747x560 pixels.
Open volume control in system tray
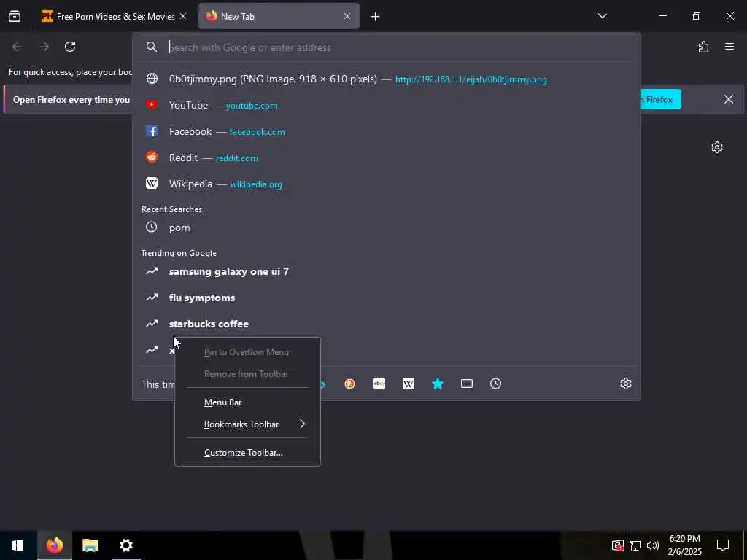(x=653, y=545)
